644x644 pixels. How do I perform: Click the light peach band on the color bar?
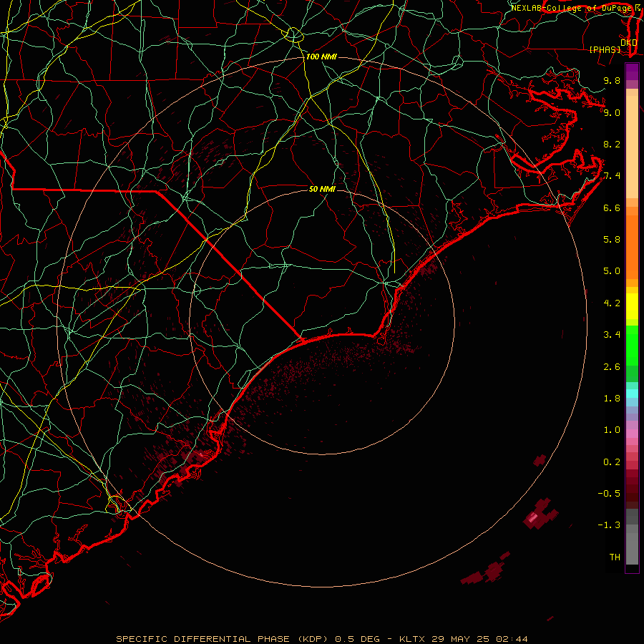click(x=632, y=147)
